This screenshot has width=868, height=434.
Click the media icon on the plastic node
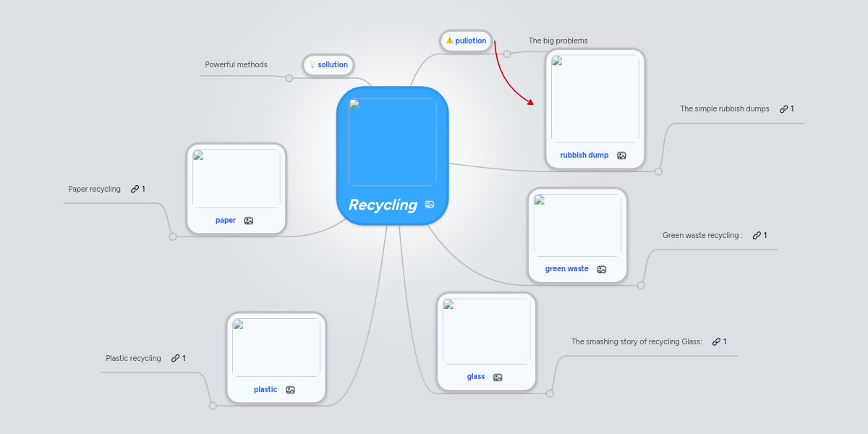click(x=289, y=389)
